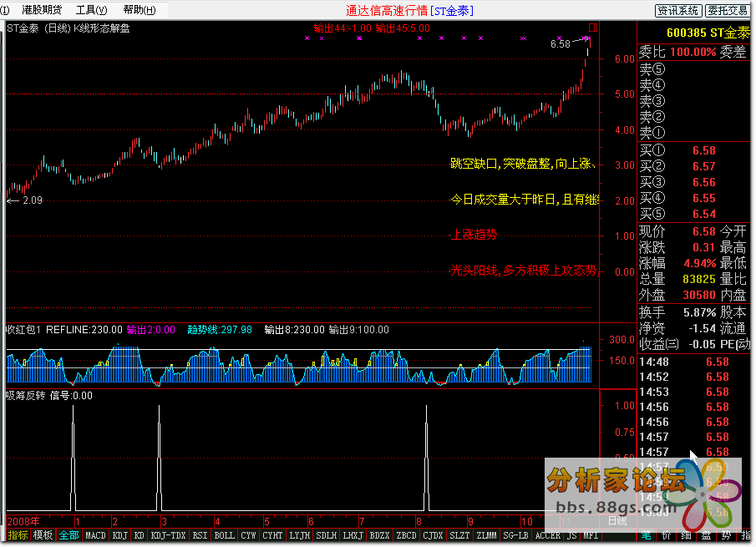
Task: Switch to the ACCER indicator
Action: [x=548, y=535]
